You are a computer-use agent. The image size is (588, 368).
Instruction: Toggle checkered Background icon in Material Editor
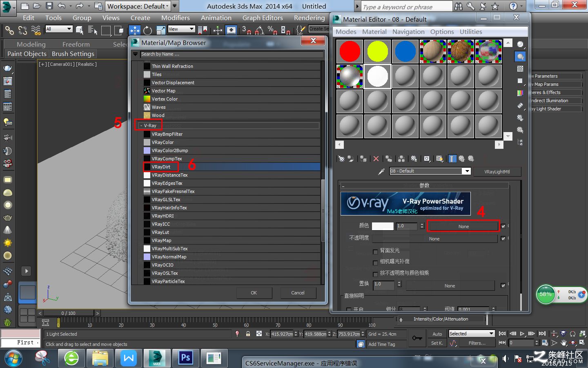(520, 69)
